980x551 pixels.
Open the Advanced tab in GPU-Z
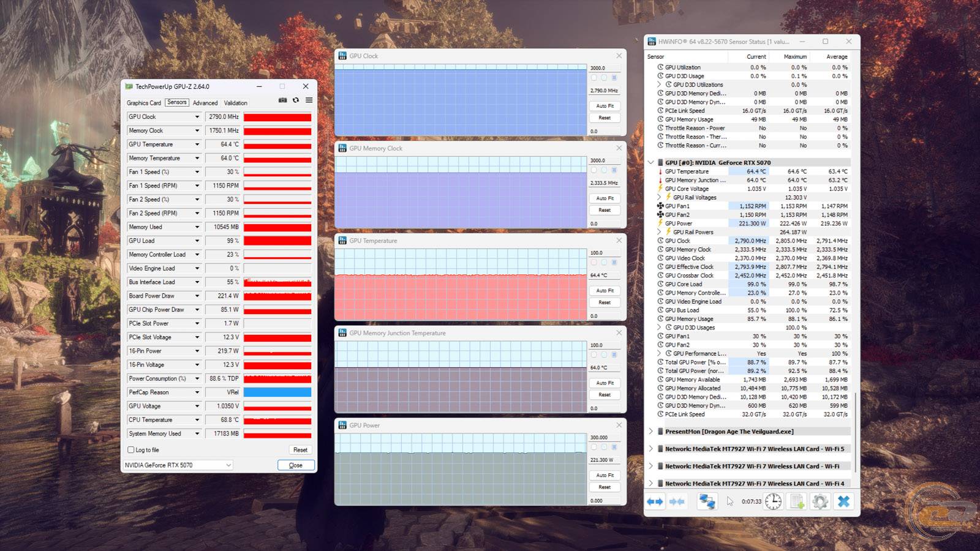pyautogui.click(x=205, y=103)
